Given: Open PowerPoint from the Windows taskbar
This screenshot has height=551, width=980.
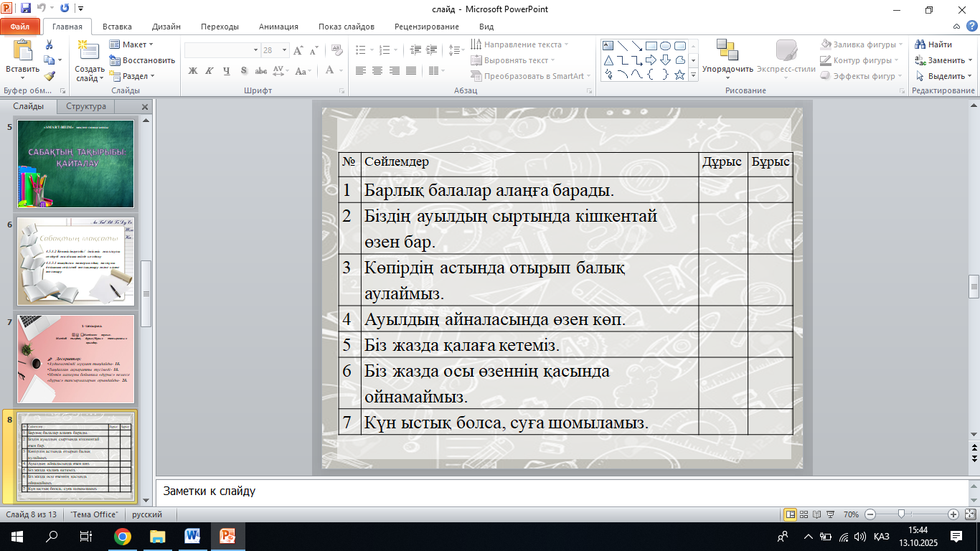Looking at the screenshot, I should coord(227,536).
